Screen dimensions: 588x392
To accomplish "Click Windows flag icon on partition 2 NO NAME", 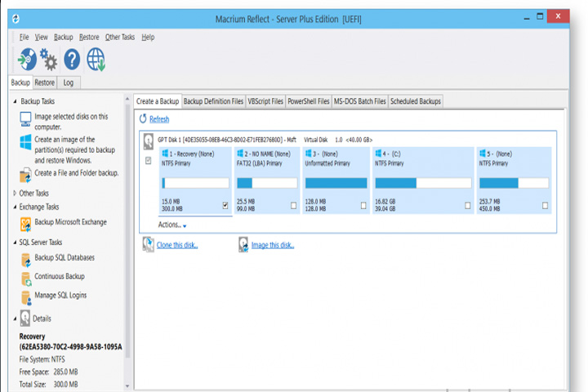I will [240, 153].
